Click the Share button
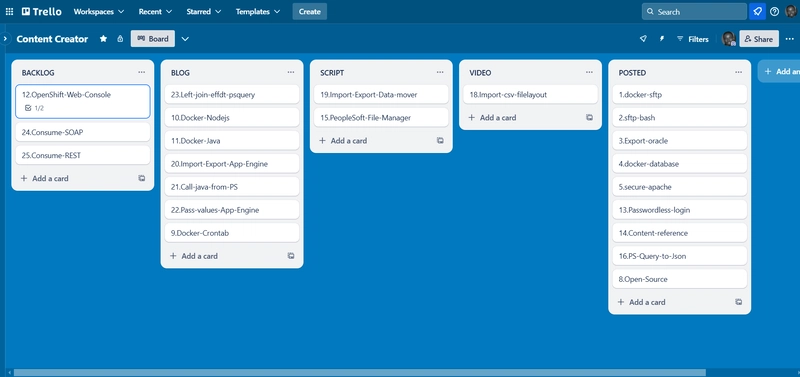 [x=759, y=39]
